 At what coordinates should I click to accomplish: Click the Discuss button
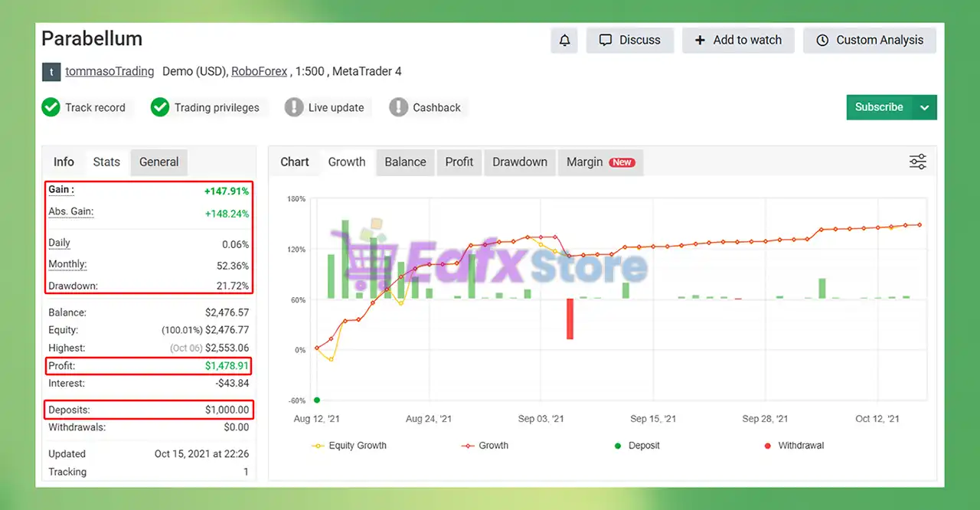[x=629, y=41]
